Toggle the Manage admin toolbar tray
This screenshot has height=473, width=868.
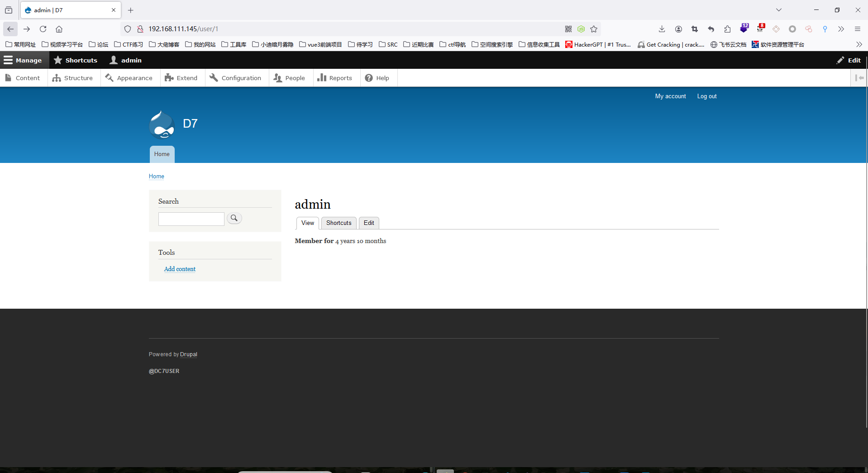(23, 60)
